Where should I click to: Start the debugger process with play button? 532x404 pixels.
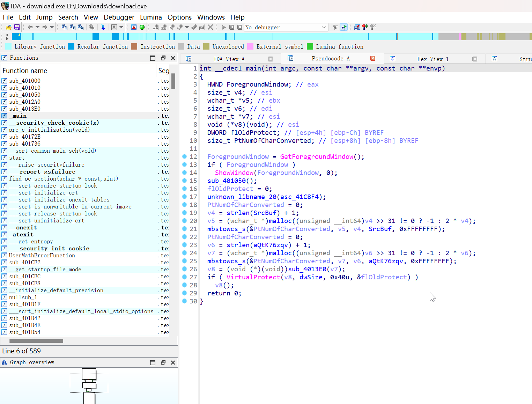[224, 27]
